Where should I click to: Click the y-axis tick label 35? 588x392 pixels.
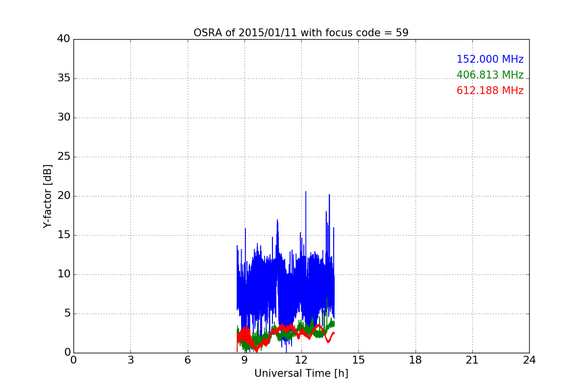click(64, 78)
